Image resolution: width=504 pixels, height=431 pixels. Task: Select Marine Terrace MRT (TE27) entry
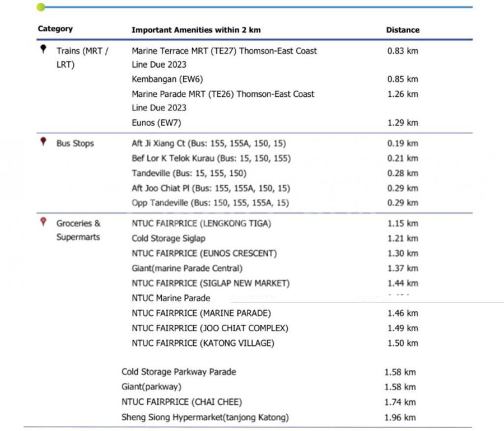pyautogui.click(x=224, y=51)
